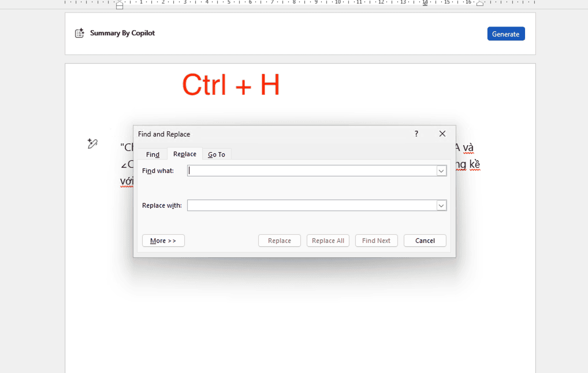
Task: Click into the Find what text field
Action: (x=312, y=171)
